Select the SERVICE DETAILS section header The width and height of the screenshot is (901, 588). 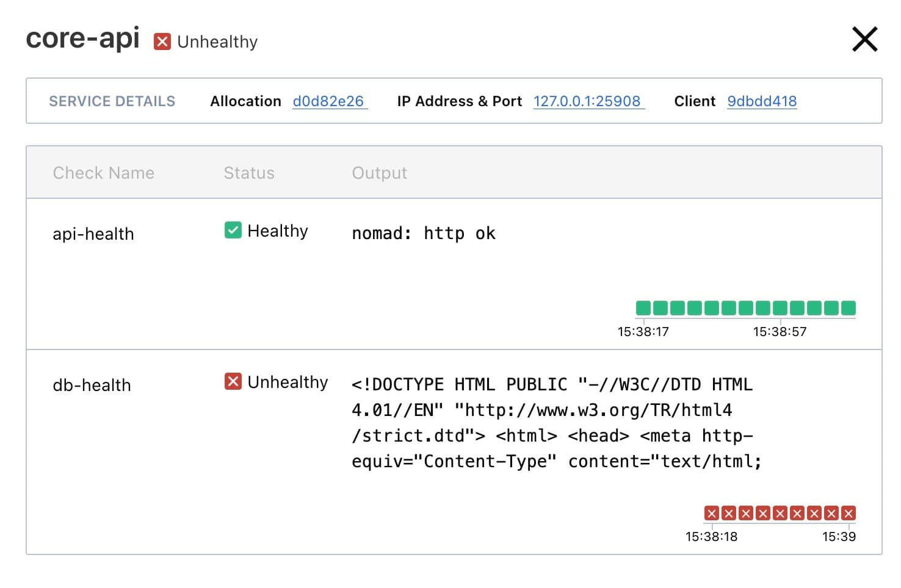(112, 101)
